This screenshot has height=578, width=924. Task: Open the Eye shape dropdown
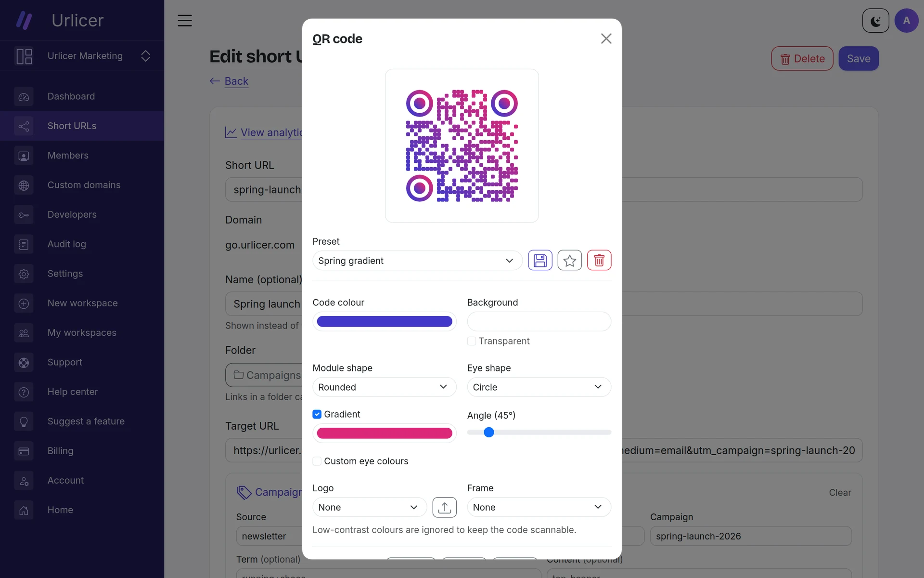[539, 387]
